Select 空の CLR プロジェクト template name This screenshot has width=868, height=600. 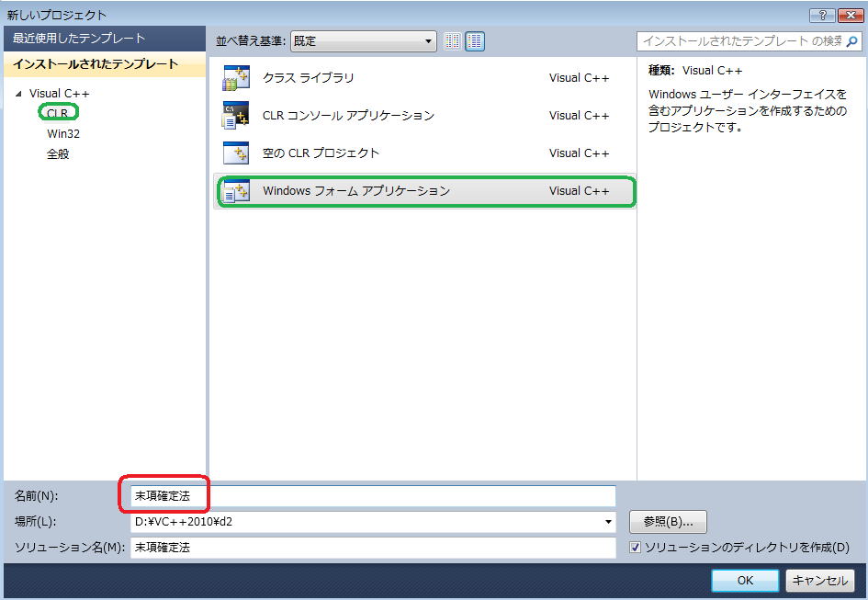pyautogui.click(x=321, y=153)
